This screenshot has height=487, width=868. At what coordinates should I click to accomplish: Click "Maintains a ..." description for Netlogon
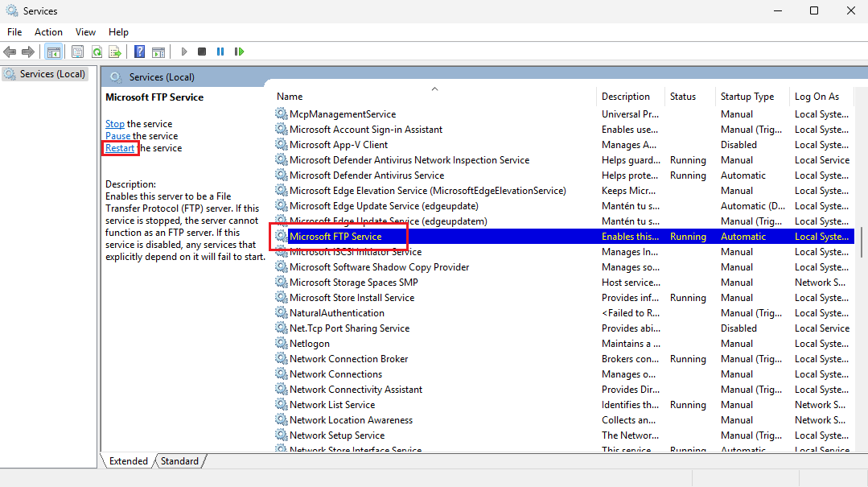coord(631,344)
